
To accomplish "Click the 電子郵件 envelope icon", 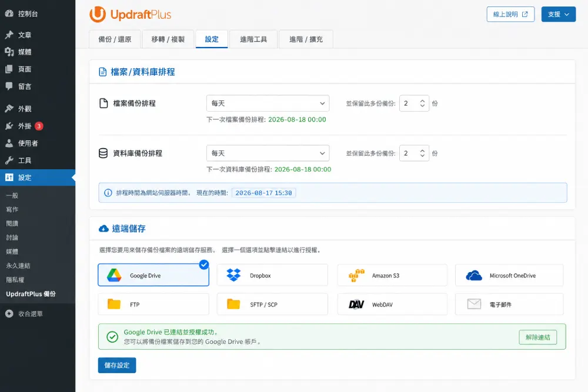I will pyautogui.click(x=474, y=304).
